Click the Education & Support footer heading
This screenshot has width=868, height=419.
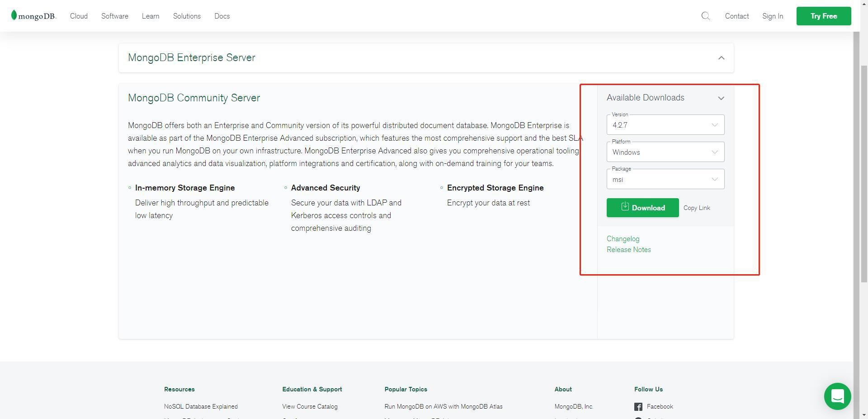pos(312,389)
